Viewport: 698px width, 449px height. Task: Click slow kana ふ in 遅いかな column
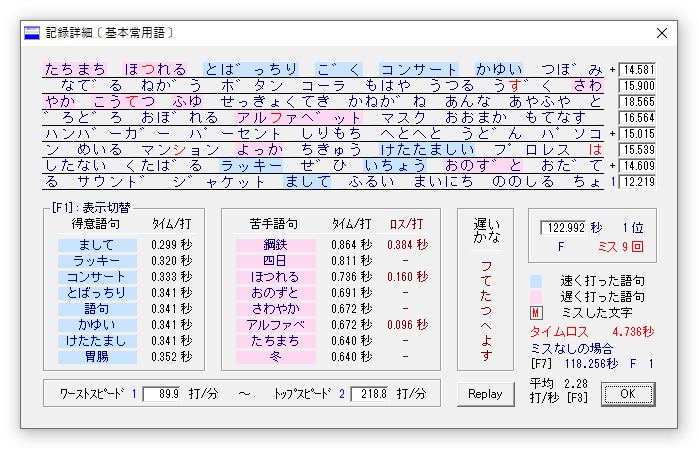coord(486,266)
